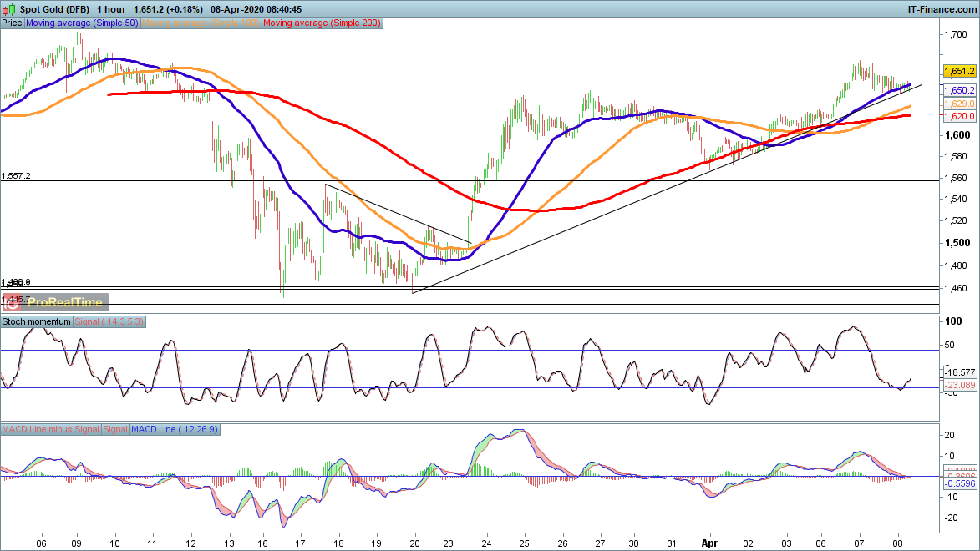Screen dimensions: 980x551
Task: Click the 08 date at the time axis end
Action: coord(898,543)
